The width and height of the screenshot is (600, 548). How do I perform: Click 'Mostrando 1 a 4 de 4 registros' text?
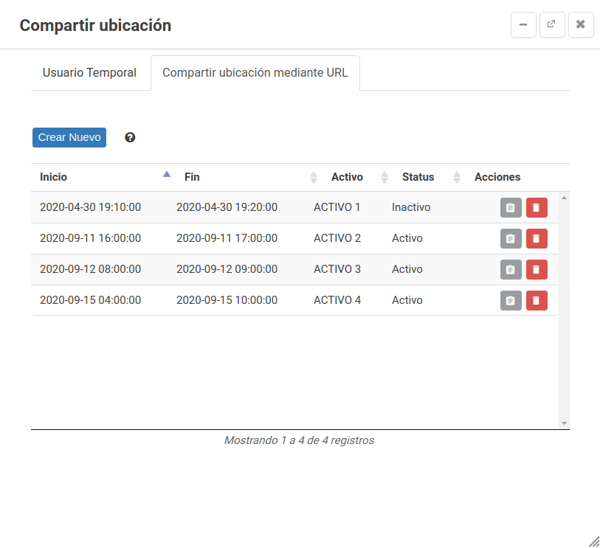pyautogui.click(x=299, y=440)
